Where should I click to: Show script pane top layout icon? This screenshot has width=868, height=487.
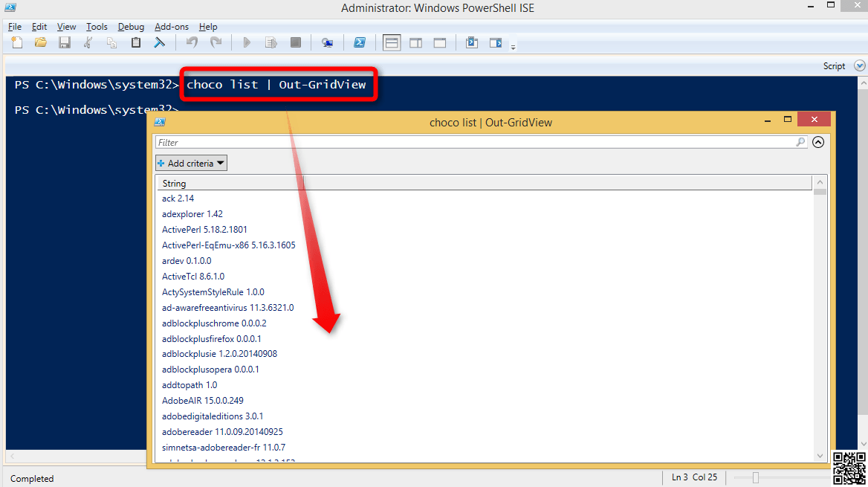[x=392, y=42]
